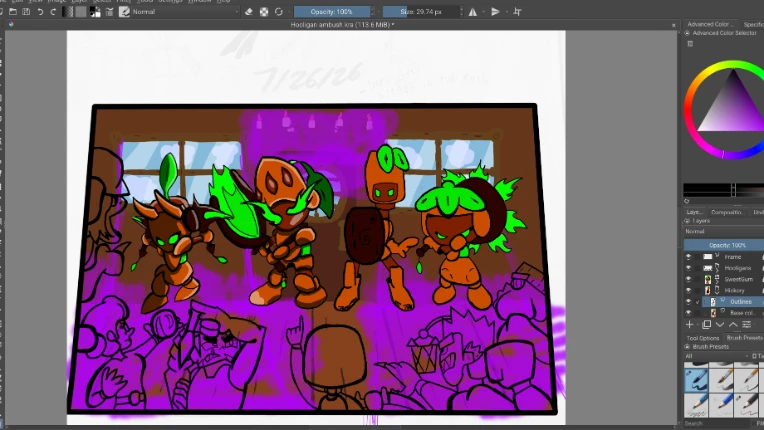Open color selector settings icon

(x=690, y=44)
